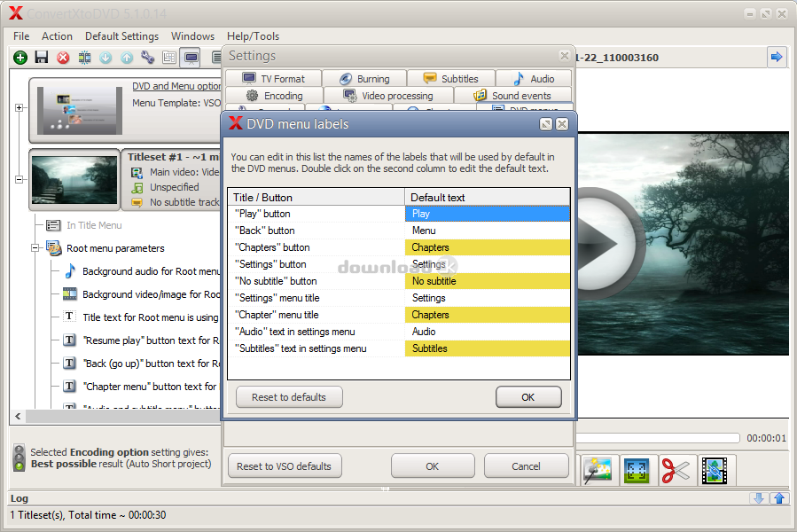
Task: Click the floppy disk save icon
Action: (x=42, y=57)
